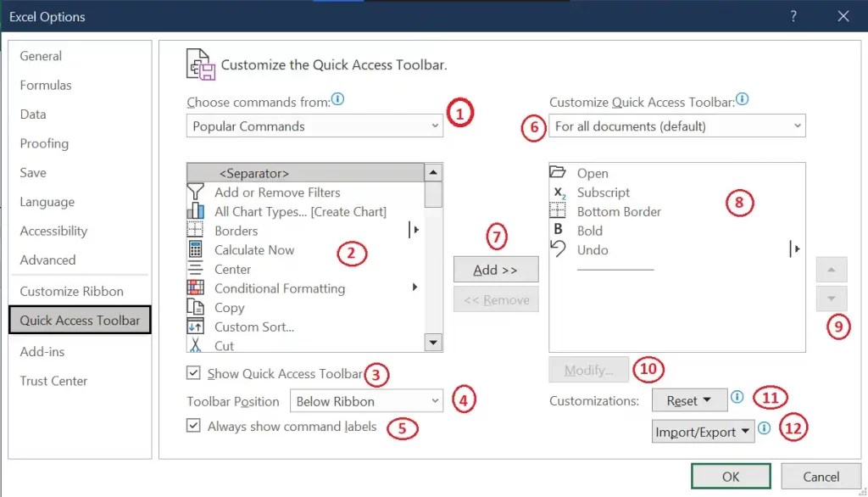Switch to the Language options category
Screen dimensions: 868x497
coord(47,202)
